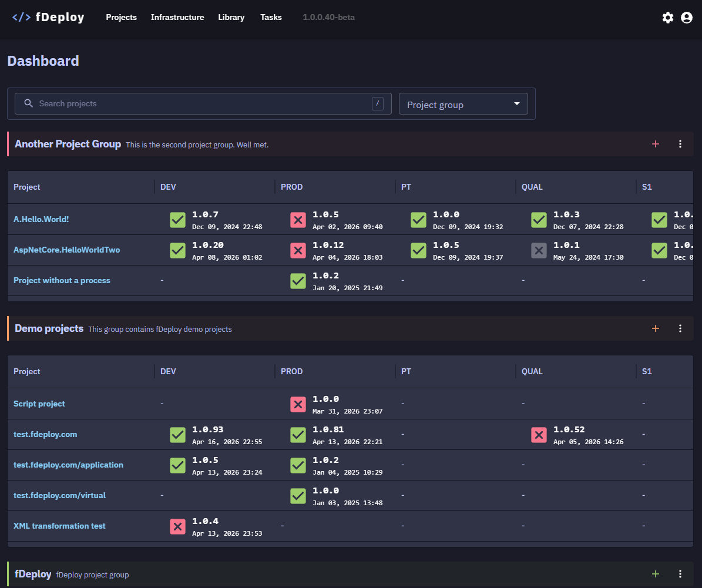Viewport: 702px width, 588px height.
Task: Open fDeploy group three-dot menu
Action: (x=680, y=574)
